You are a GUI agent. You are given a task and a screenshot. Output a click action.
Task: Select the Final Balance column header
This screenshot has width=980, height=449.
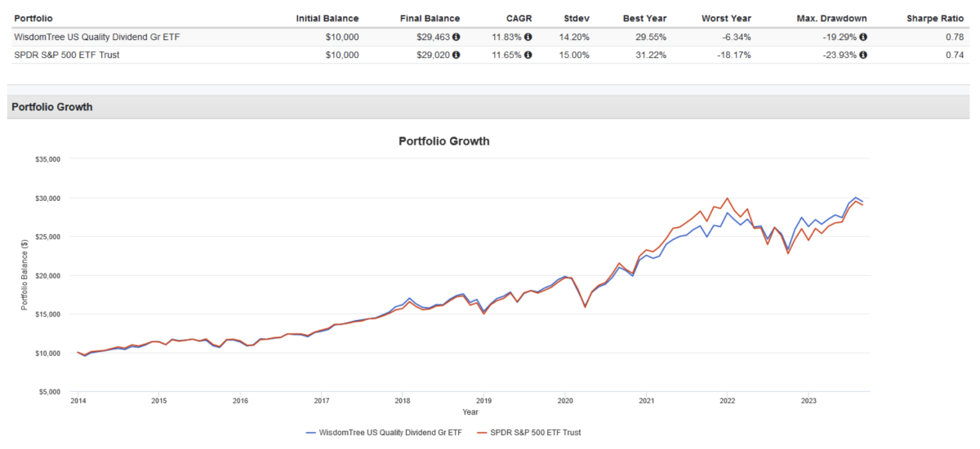430,18
